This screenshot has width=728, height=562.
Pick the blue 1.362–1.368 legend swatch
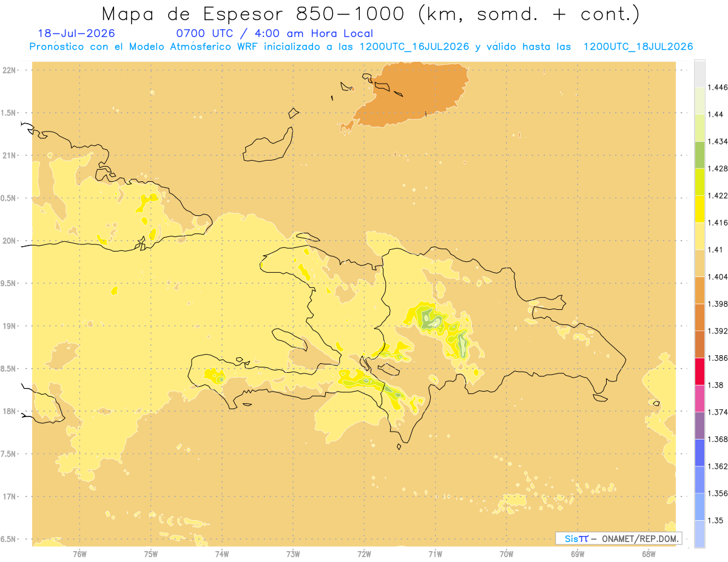(x=699, y=452)
